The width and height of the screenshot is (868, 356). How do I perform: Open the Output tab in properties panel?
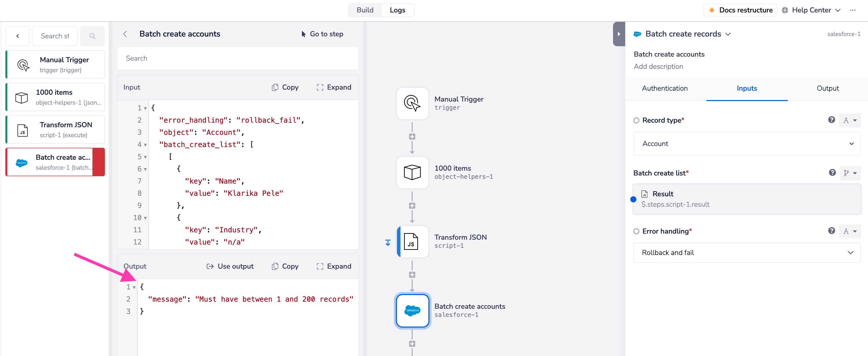[x=828, y=88]
